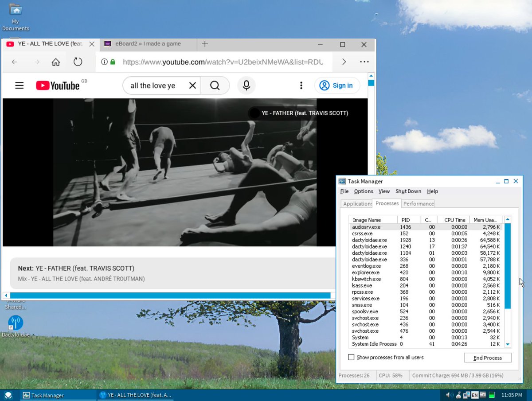The image size is (532, 401).
Task: Select the explorer.exe process row
Action: [426, 273]
